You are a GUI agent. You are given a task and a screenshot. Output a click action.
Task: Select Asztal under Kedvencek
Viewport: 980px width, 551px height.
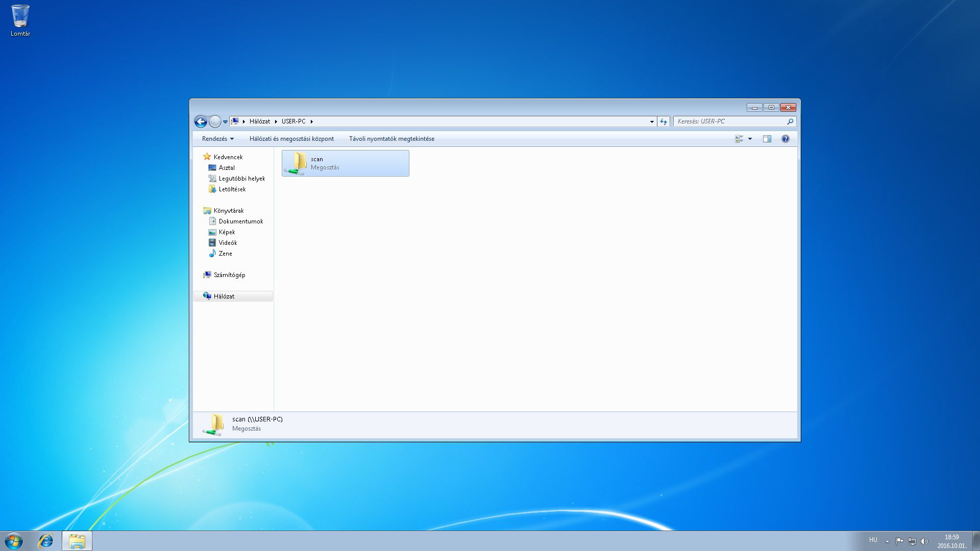tap(227, 168)
